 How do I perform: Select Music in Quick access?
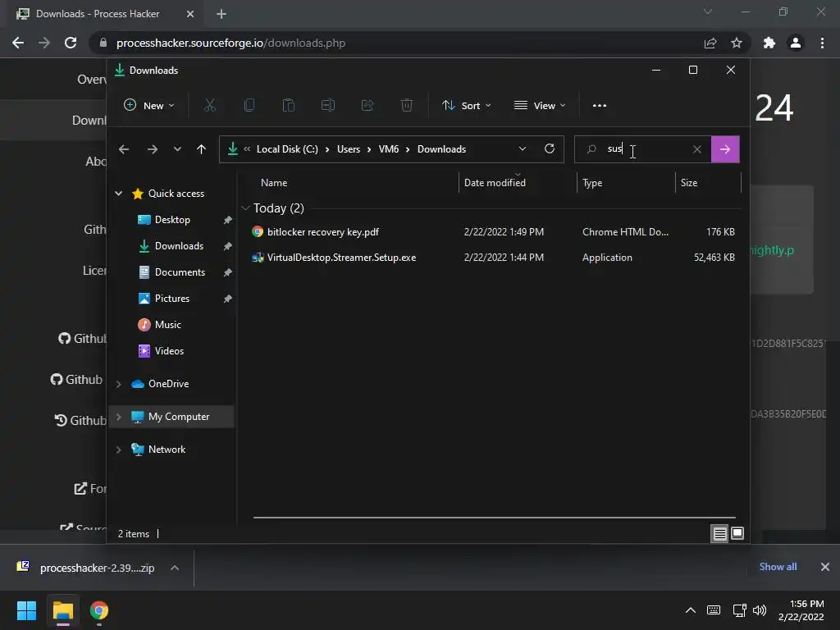tap(167, 325)
